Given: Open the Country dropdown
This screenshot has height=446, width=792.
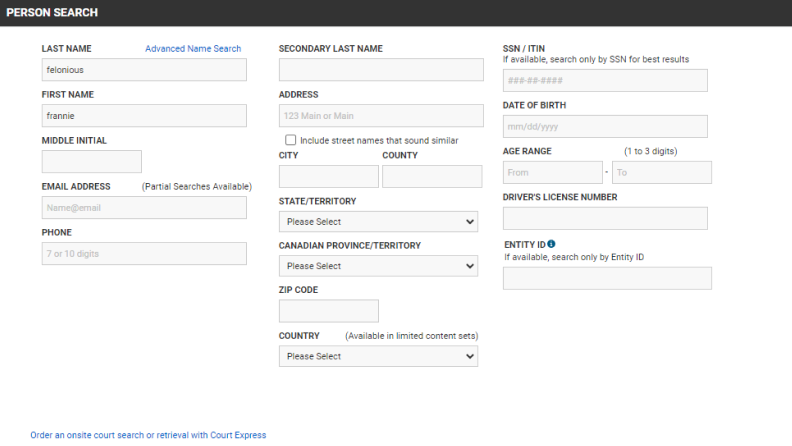Looking at the screenshot, I should pyautogui.click(x=378, y=356).
